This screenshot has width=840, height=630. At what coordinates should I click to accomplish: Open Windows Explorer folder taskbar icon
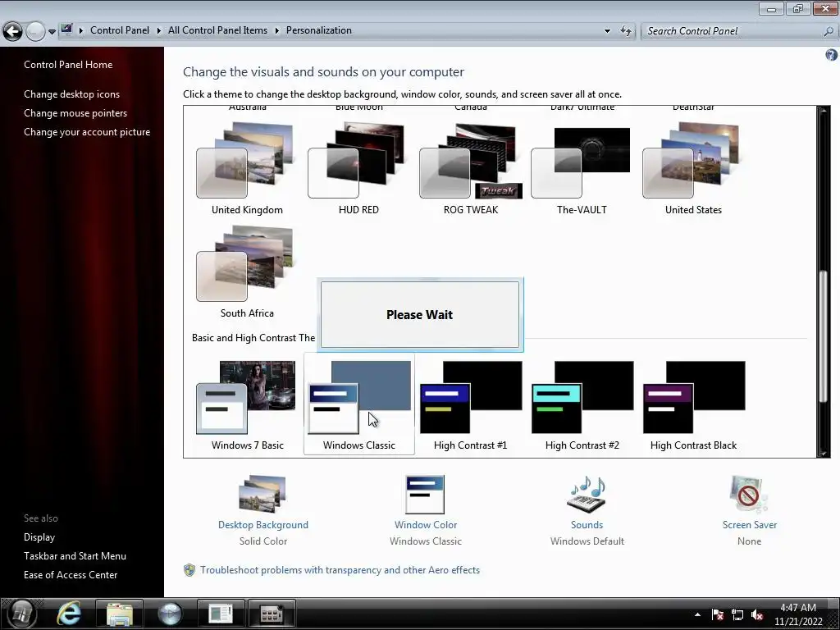point(120,614)
